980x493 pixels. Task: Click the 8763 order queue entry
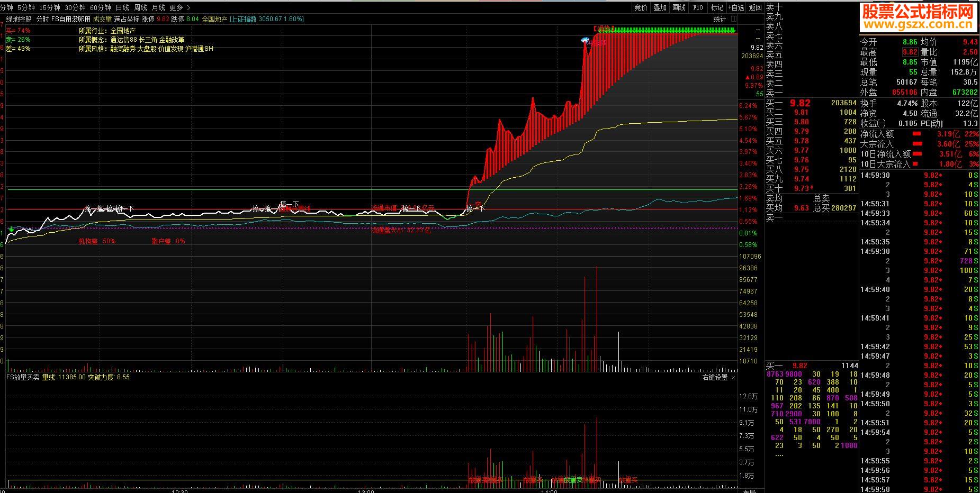775,374
